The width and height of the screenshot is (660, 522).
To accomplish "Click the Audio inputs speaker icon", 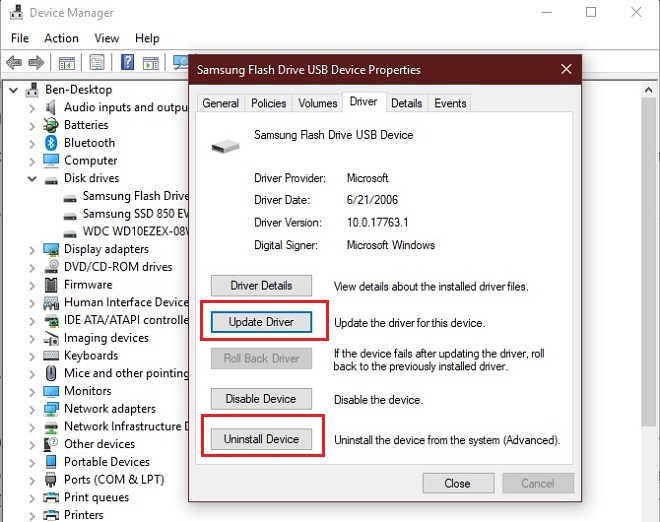I will coord(51,107).
